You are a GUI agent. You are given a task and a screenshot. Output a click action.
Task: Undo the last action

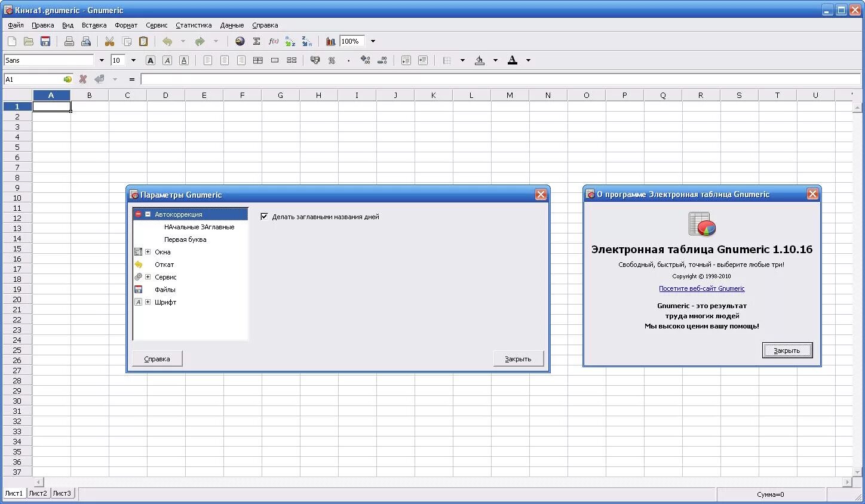pos(167,41)
